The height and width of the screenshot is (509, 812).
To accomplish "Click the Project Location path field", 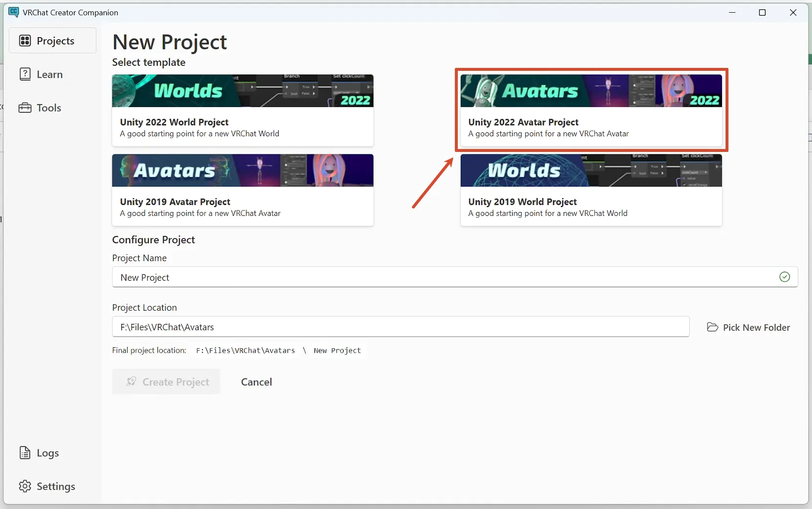I will click(401, 327).
